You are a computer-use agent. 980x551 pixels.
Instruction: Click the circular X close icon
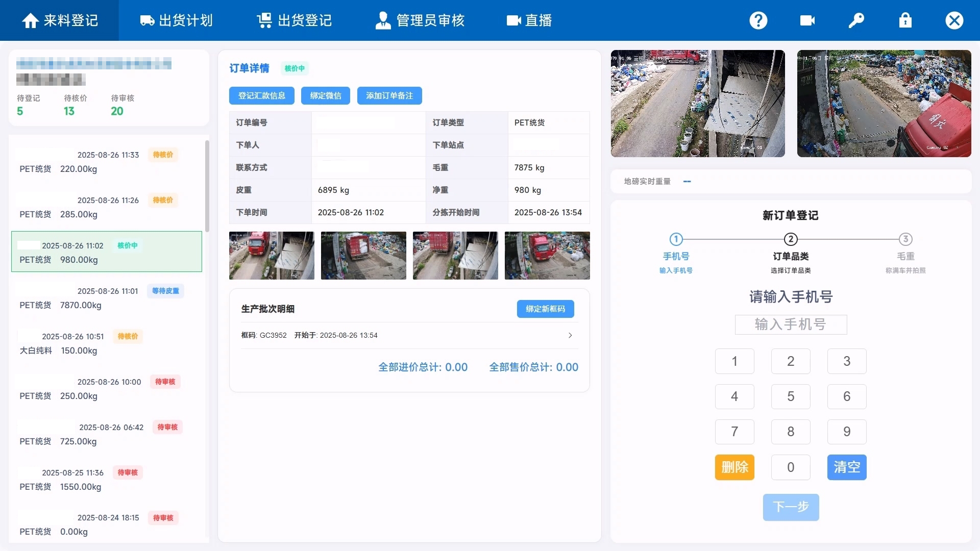pyautogui.click(x=954, y=20)
